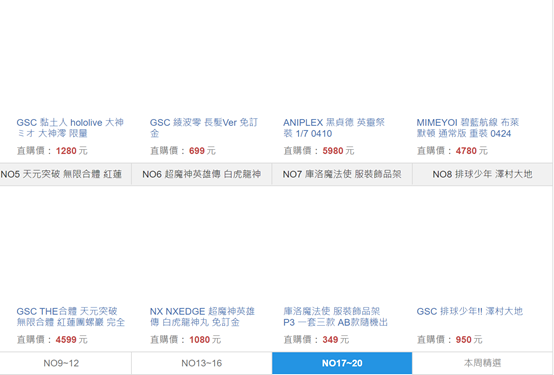Viewport: 554px width, 375px height.
Task: Click the 950 元 price of 澤村大地
Action: click(469, 340)
